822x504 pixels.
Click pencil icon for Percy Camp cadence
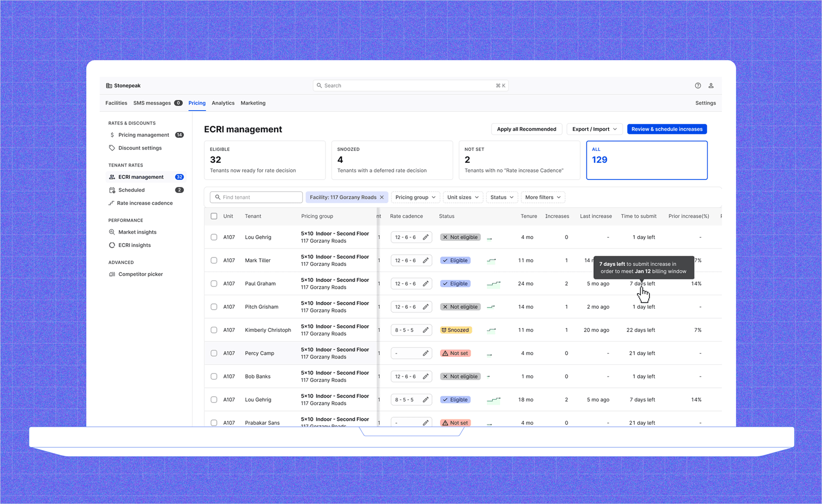pyautogui.click(x=425, y=353)
